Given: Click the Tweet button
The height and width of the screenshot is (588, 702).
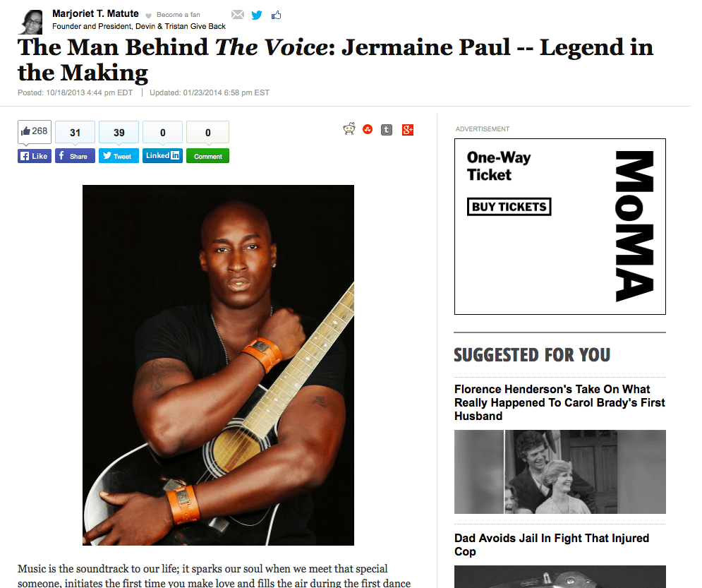Looking at the screenshot, I should (x=119, y=156).
